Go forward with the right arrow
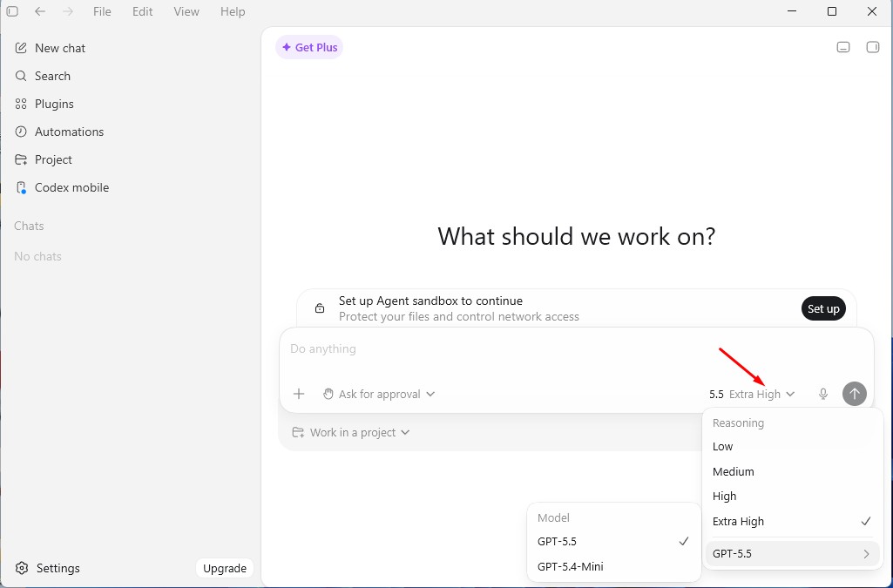 pyautogui.click(x=68, y=11)
